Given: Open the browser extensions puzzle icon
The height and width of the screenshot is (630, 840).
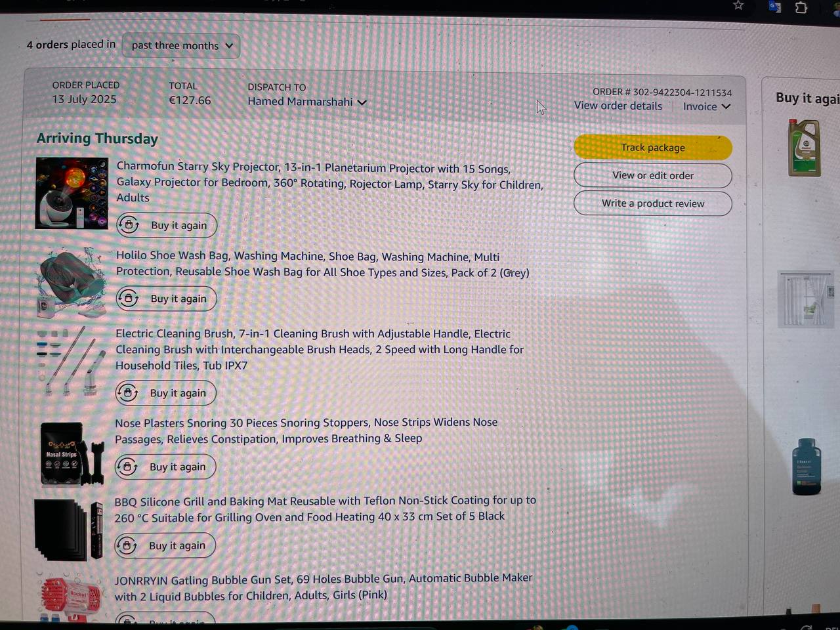Looking at the screenshot, I should click(801, 7).
